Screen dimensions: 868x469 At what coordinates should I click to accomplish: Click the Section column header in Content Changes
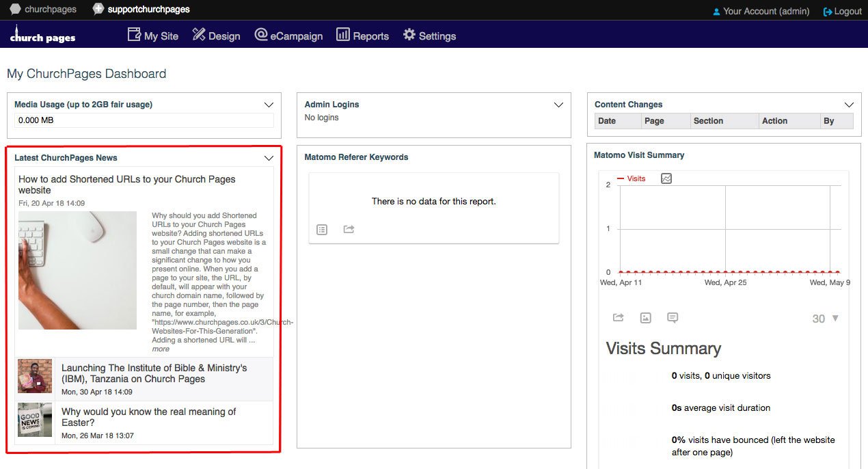coord(724,121)
